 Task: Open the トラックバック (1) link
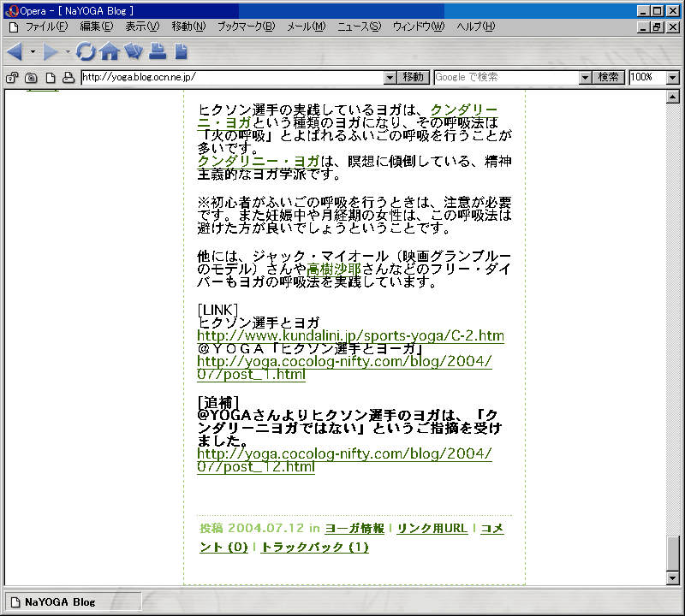pyautogui.click(x=315, y=548)
